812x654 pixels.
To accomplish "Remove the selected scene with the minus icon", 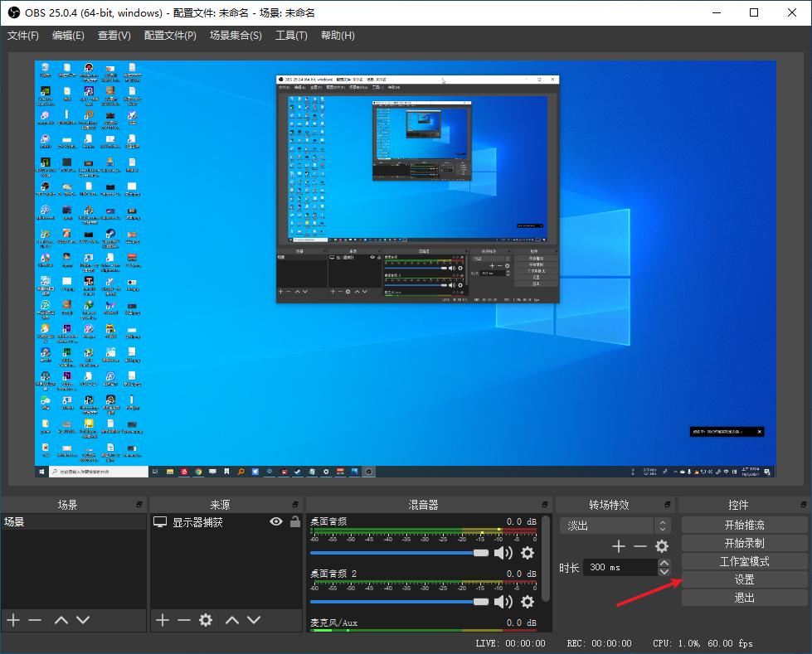I will point(34,620).
